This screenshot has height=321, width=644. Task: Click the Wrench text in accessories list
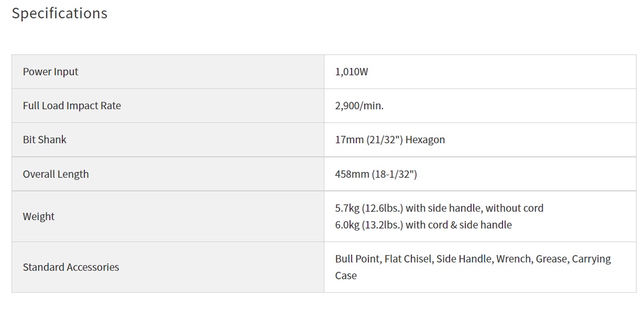(514, 259)
